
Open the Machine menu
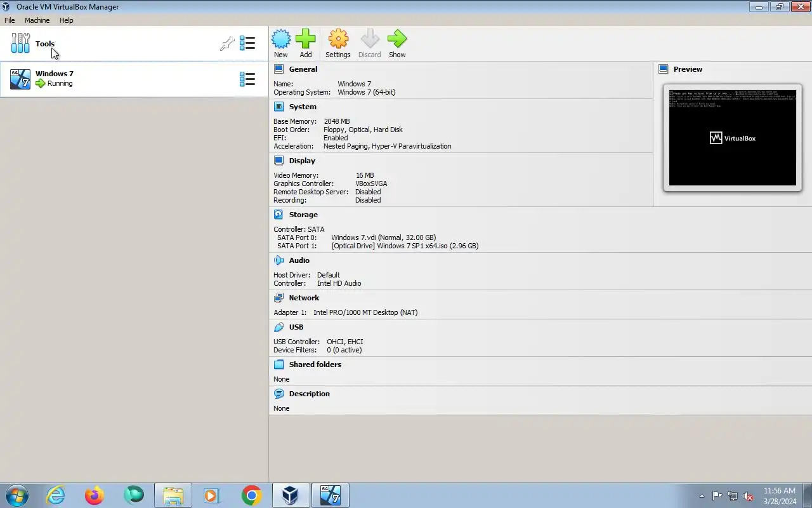(37, 20)
